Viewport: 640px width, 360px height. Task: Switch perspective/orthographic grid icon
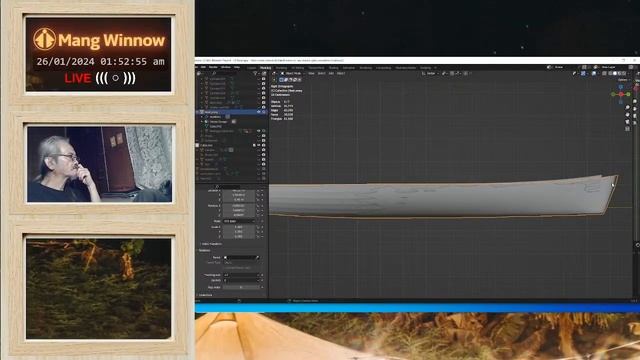627,128
